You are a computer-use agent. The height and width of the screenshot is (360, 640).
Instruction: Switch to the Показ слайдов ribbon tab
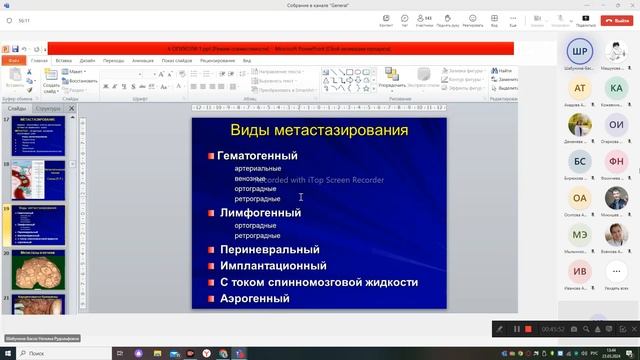(177, 60)
